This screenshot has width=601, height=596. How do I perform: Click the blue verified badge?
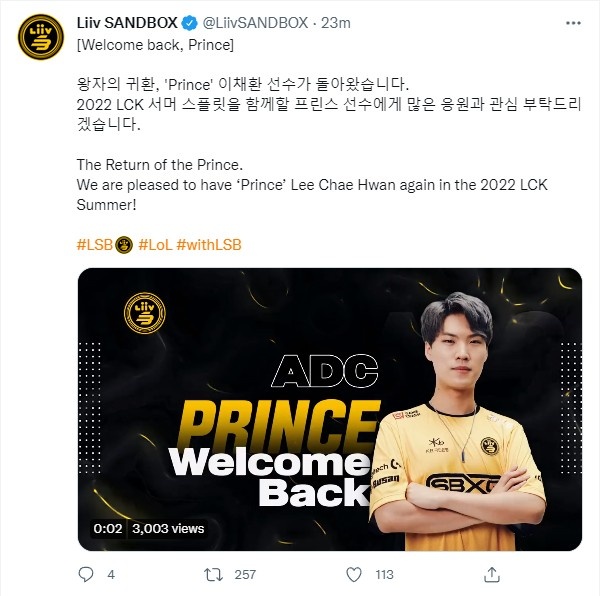click(x=189, y=23)
